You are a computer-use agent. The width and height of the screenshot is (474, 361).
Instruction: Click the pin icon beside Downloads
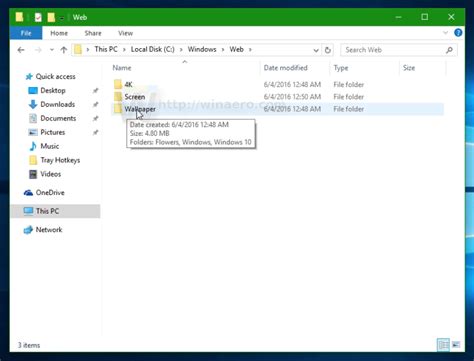[95, 105]
